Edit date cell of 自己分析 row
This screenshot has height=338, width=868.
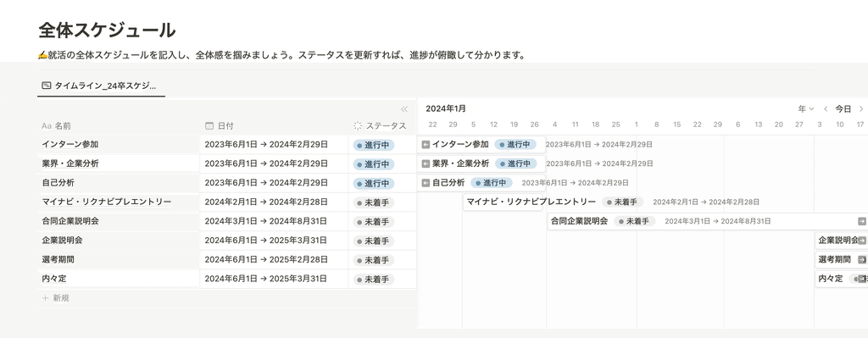tap(274, 182)
